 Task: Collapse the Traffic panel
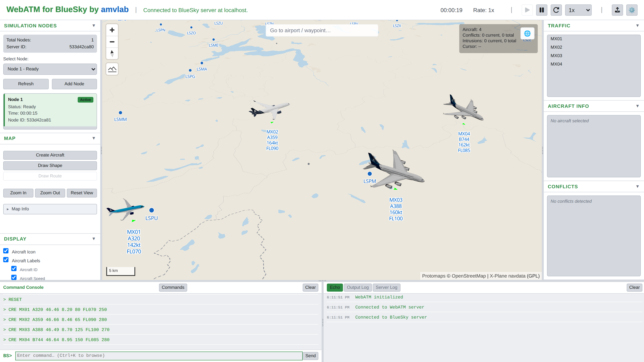pyautogui.click(x=638, y=26)
